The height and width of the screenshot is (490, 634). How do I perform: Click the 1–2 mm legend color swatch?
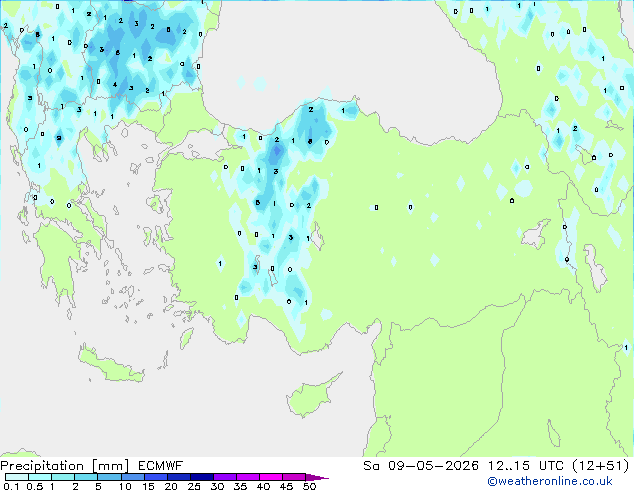pos(63,477)
